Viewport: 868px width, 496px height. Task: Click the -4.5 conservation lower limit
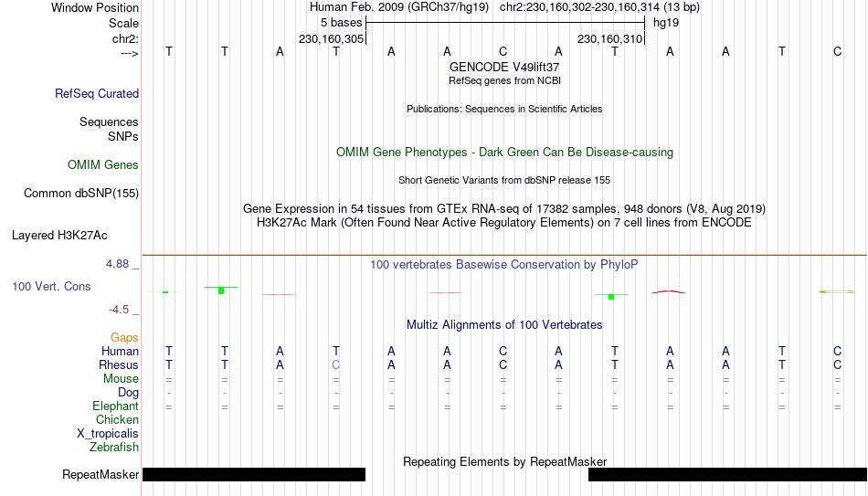tap(119, 310)
